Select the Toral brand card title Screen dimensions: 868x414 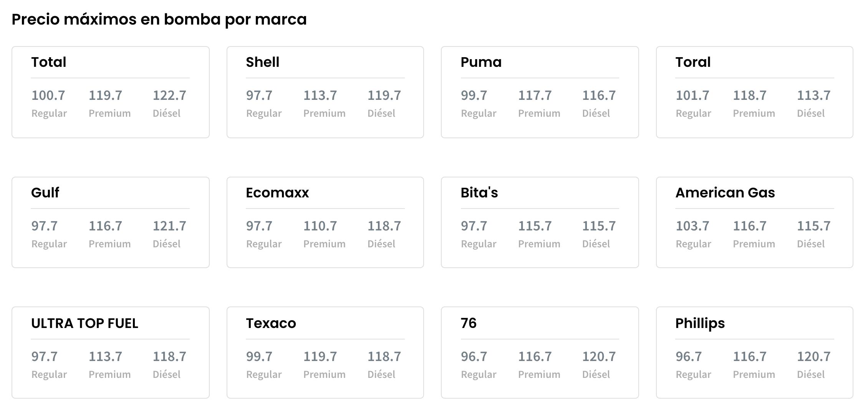(x=693, y=62)
